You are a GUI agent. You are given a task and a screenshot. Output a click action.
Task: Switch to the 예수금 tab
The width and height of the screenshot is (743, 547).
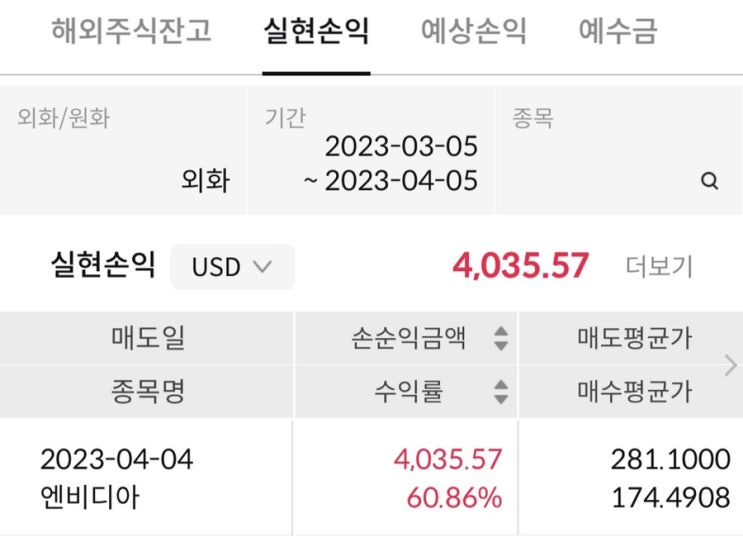pos(618,31)
